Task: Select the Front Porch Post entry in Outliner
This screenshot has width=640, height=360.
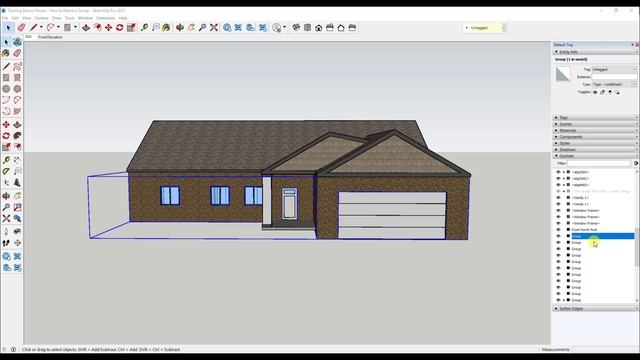Action: (584, 230)
